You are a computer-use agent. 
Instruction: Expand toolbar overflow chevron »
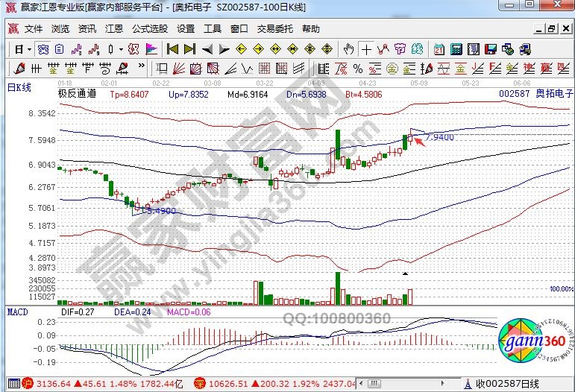click(142, 66)
